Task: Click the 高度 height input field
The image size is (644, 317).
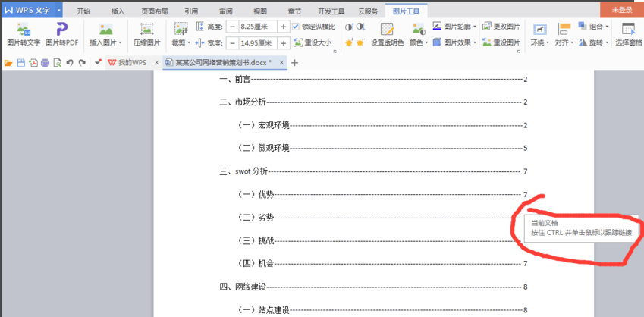Action: [x=256, y=27]
